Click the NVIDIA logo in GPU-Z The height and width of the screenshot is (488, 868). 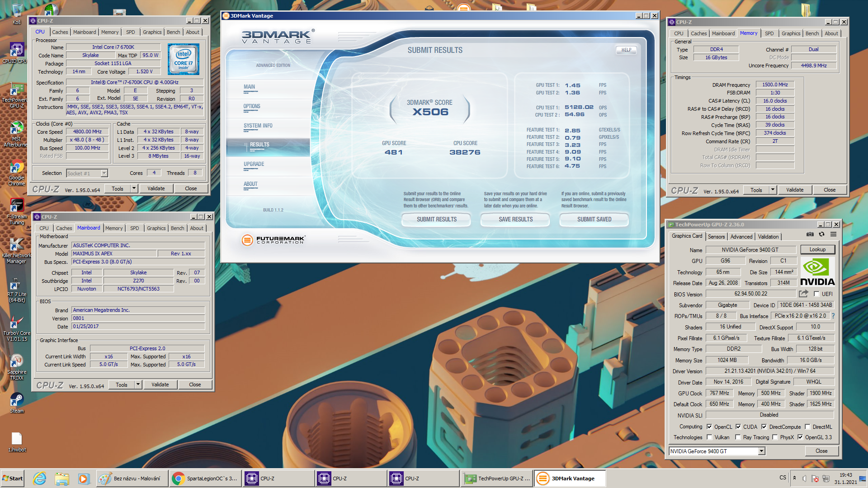coord(817,271)
